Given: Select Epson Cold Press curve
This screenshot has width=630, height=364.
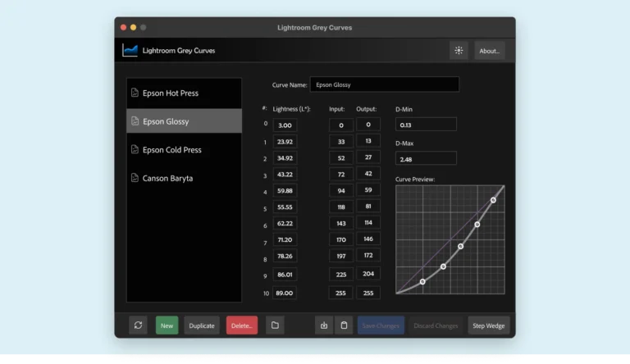Looking at the screenshot, I should tap(184, 149).
